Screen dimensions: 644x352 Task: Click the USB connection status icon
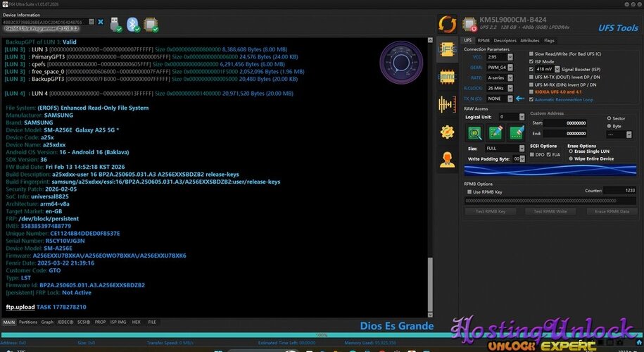(116, 25)
